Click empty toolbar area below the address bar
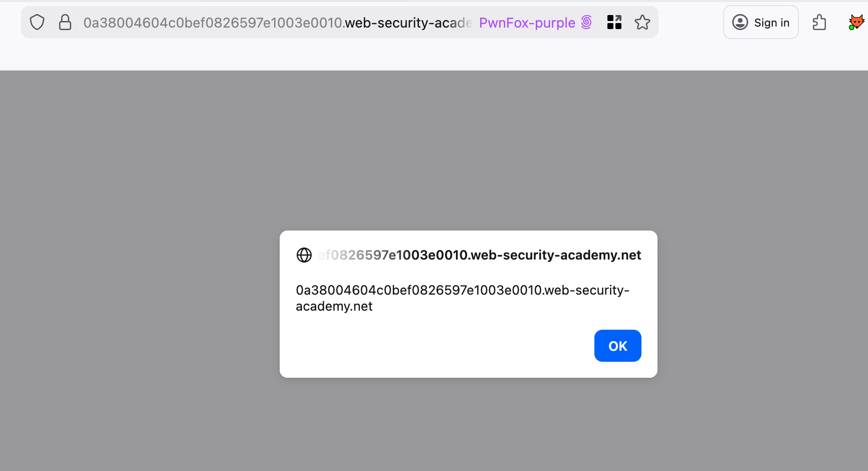The width and height of the screenshot is (868, 471). pos(351,55)
